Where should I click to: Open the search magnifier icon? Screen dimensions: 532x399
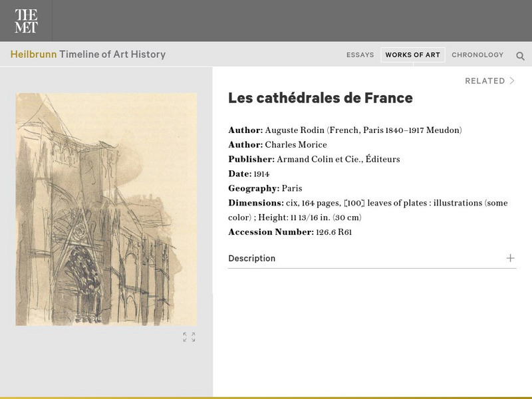pos(520,56)
